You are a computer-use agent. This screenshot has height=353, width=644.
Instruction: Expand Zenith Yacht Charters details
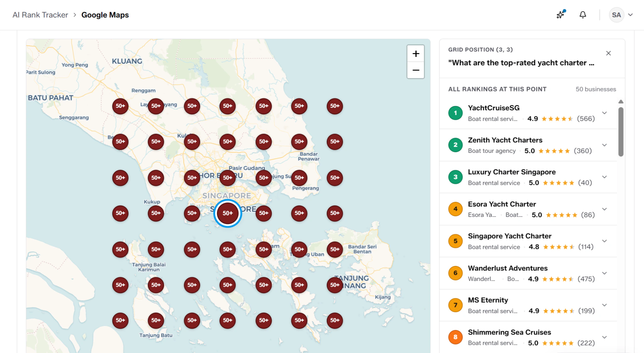[x=604, y=145]
